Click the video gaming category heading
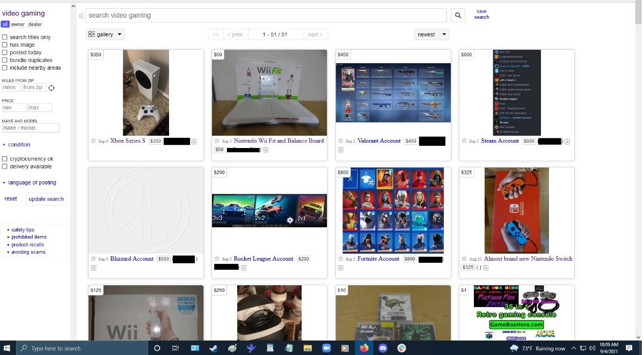 click(24, 13)
